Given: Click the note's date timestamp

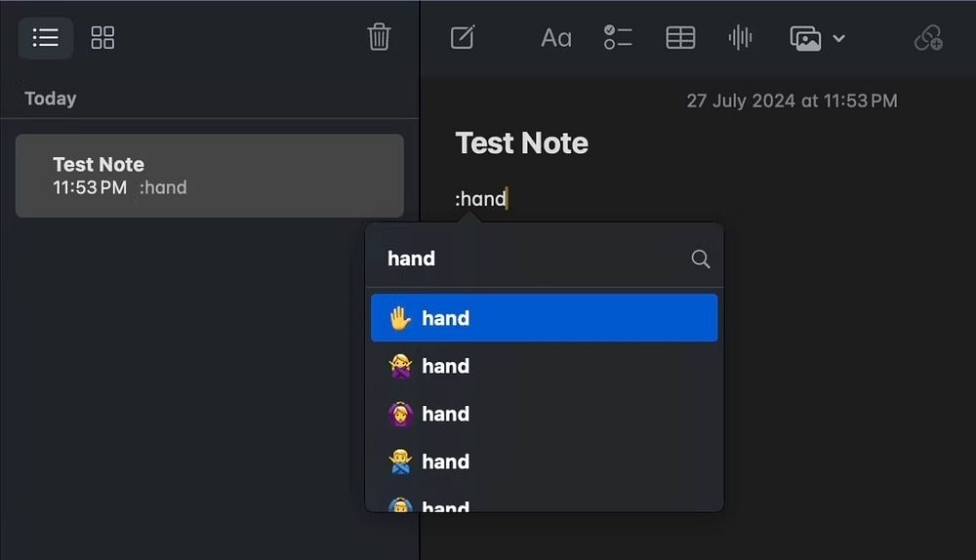Looking at the screenshot, I should pos(792,100).
